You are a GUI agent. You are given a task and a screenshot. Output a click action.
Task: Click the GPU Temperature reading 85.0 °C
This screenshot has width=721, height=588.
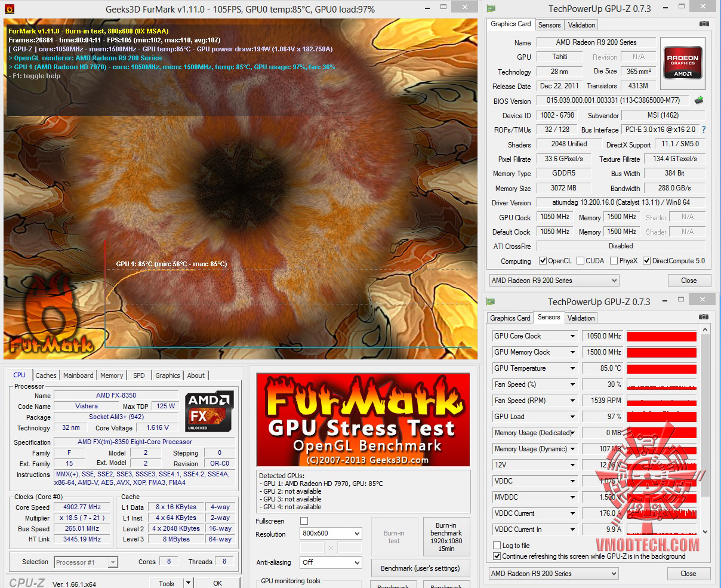(602, 368)
